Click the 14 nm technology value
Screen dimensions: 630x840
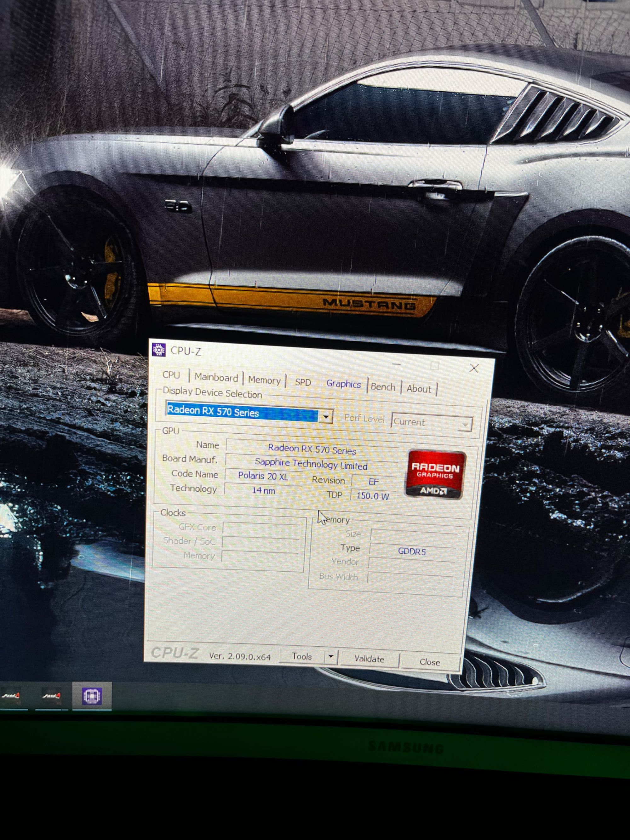tap(263, 490)
